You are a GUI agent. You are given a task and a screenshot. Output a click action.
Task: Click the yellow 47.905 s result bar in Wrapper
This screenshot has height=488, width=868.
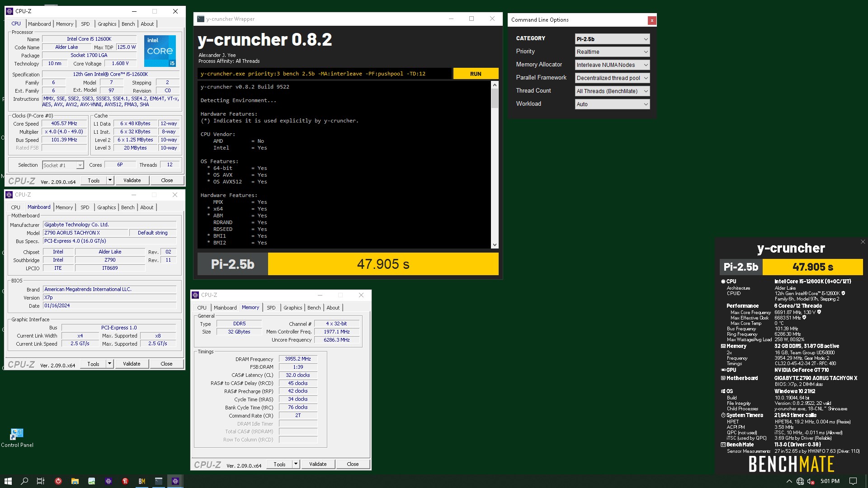[383, 264]
